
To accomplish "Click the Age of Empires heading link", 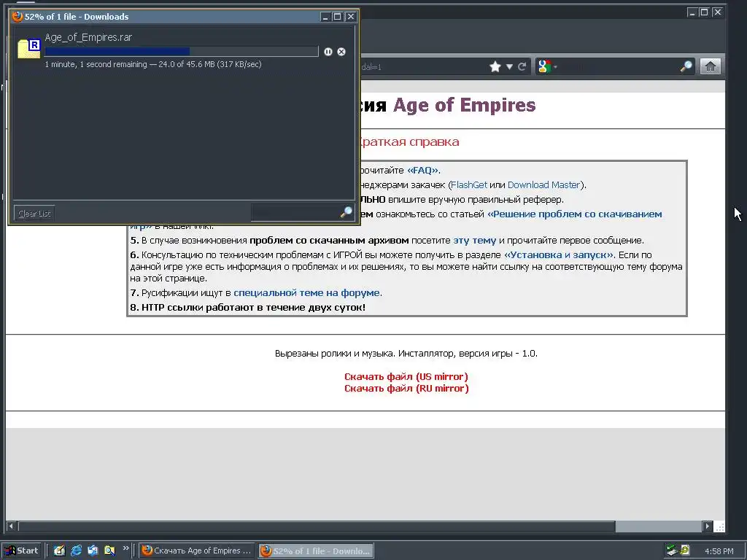I will click(x=465, y=105).
